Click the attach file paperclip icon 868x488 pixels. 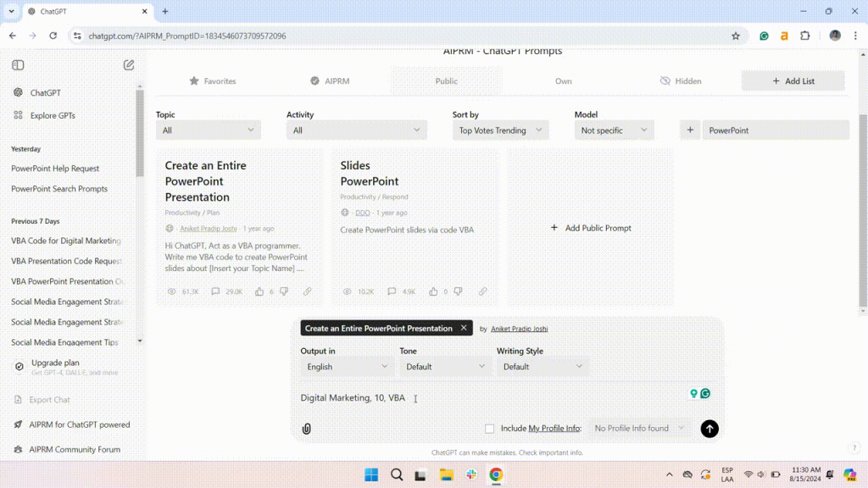[307, 429]
